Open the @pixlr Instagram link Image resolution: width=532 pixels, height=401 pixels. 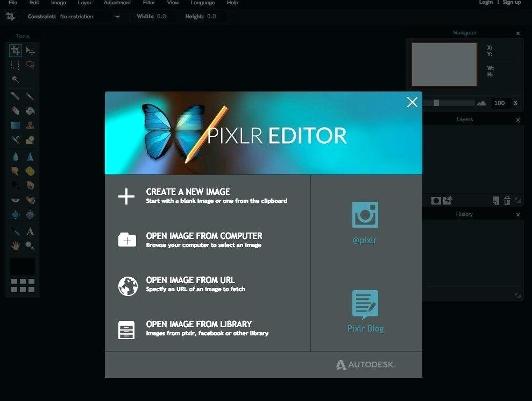point(365,223)
